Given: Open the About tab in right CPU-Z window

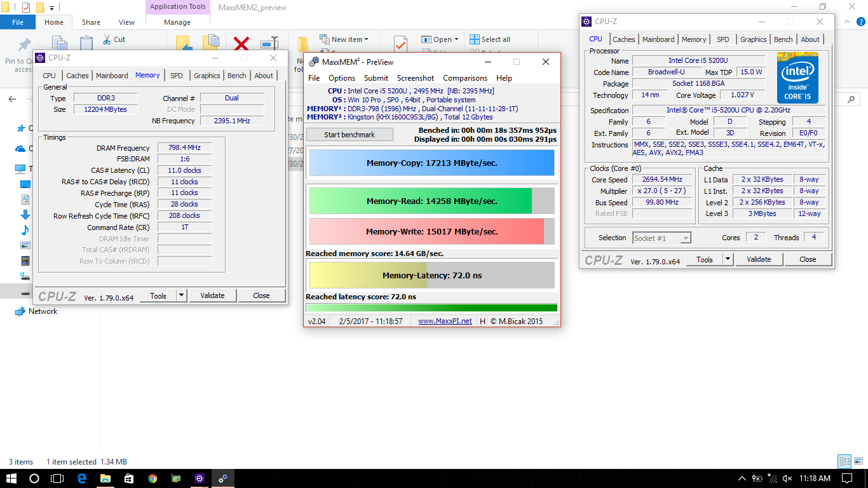Looking at the screenshot, I should 810,39.
